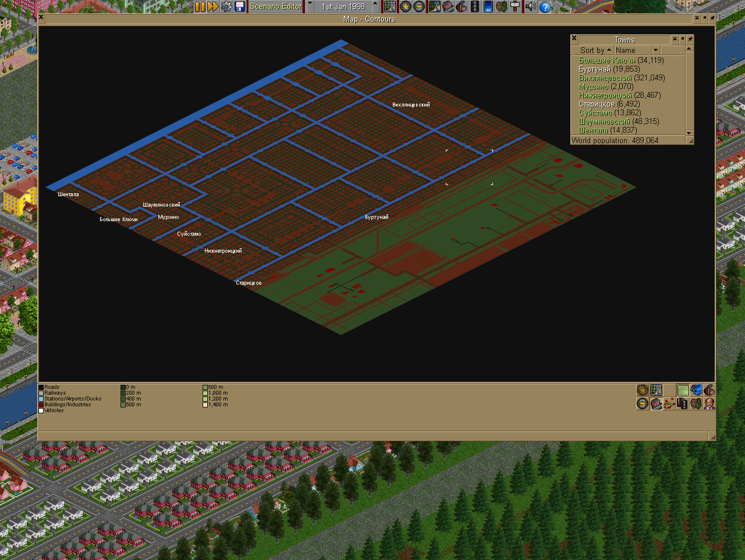Screen dimensions: 745x560
Task: Select town Старицкое in the Towns list
Action: [627, 104]
